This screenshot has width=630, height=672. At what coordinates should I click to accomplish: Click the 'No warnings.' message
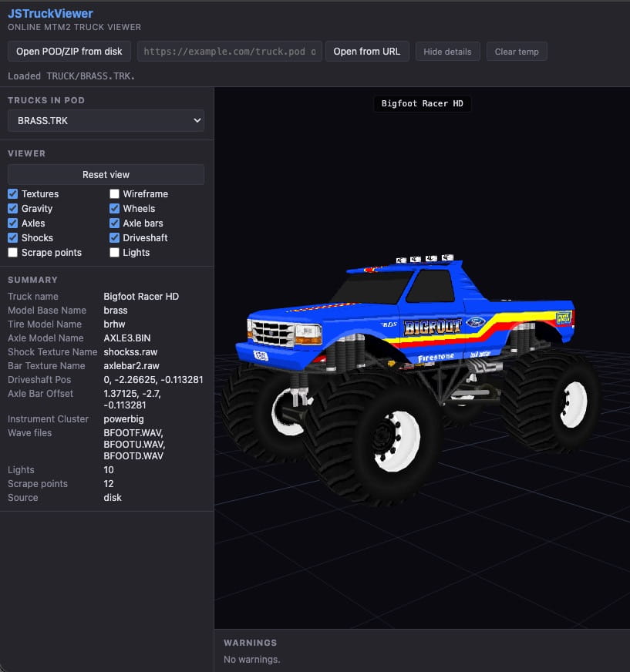pyautogui.click(x=251, y=659)
